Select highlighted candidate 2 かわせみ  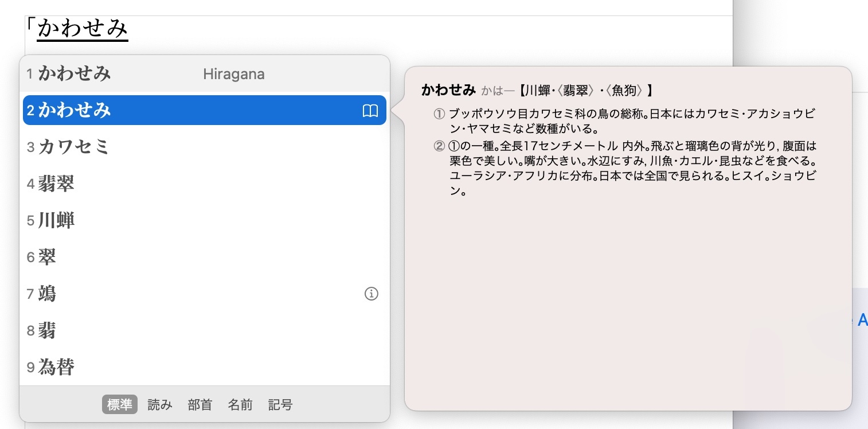[75, 110]
